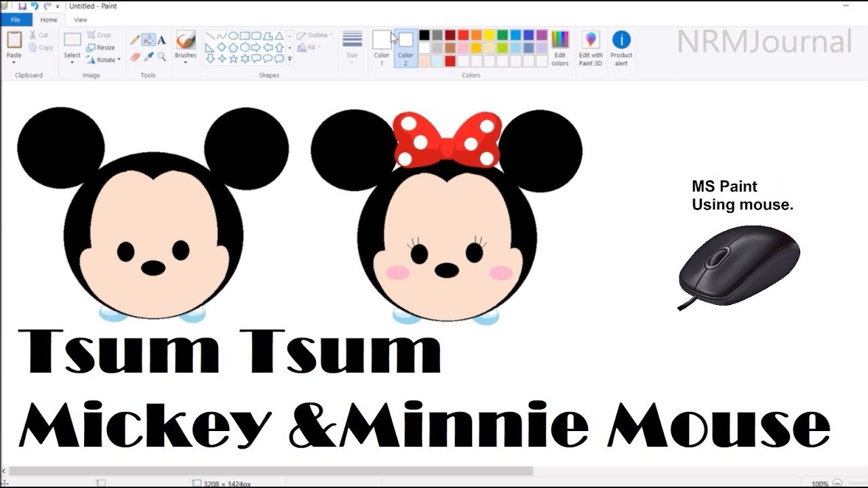Open the Customize Quick Access Toolbar arrow
The width and height of the screenshot is (868, 488).
tap(58, 7)
